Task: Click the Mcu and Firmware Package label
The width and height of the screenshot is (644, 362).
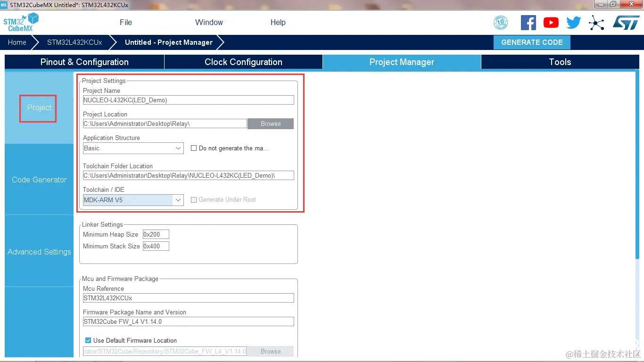Action: point(120,279)
